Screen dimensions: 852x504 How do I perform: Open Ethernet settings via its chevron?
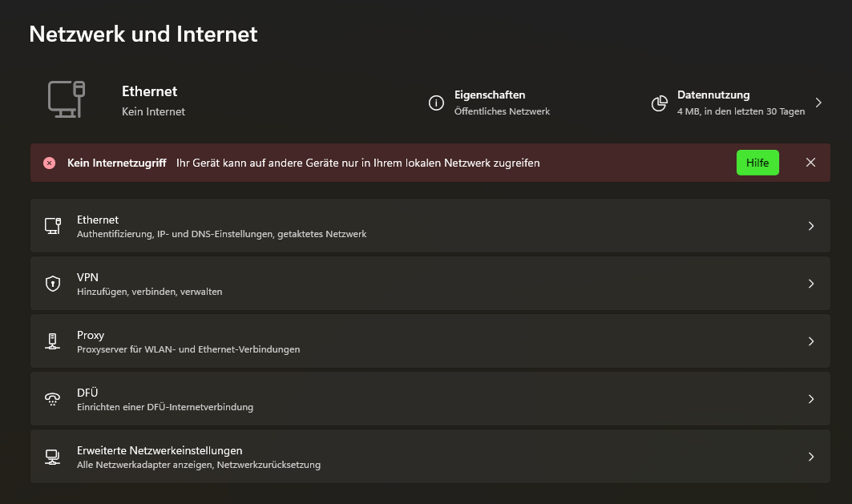click(811, 226)
